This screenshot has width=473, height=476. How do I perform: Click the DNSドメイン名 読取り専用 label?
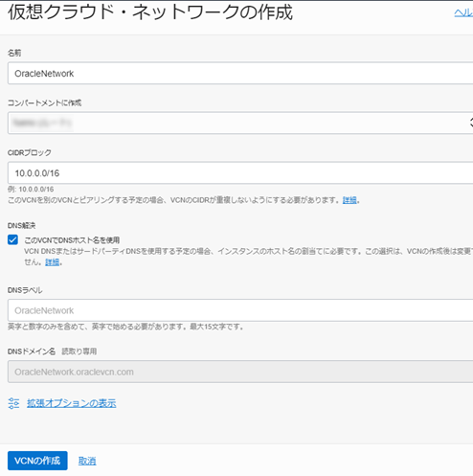[x=52, y=351]
